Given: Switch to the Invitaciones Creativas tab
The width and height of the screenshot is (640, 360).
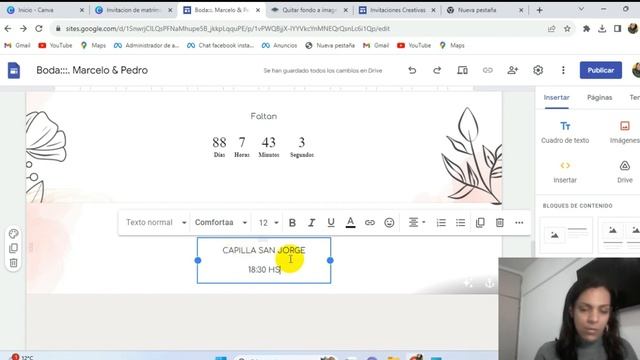Looking at the screenshot, I should click(397, 10).
